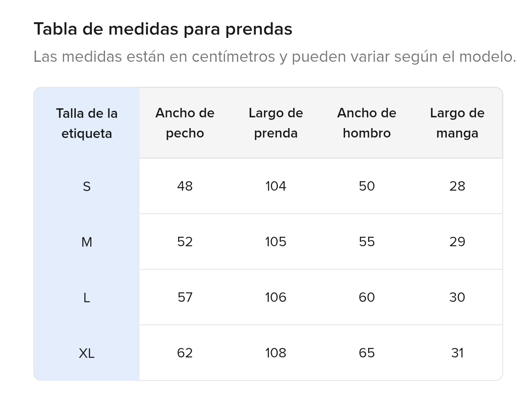
Task: Select chest width value 57 for L
Action: 185,297
